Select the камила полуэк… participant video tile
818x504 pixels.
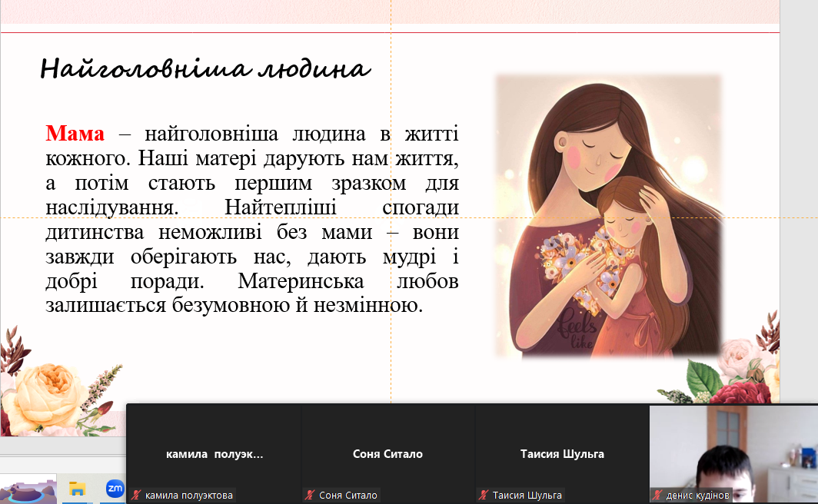coord(214,454)
